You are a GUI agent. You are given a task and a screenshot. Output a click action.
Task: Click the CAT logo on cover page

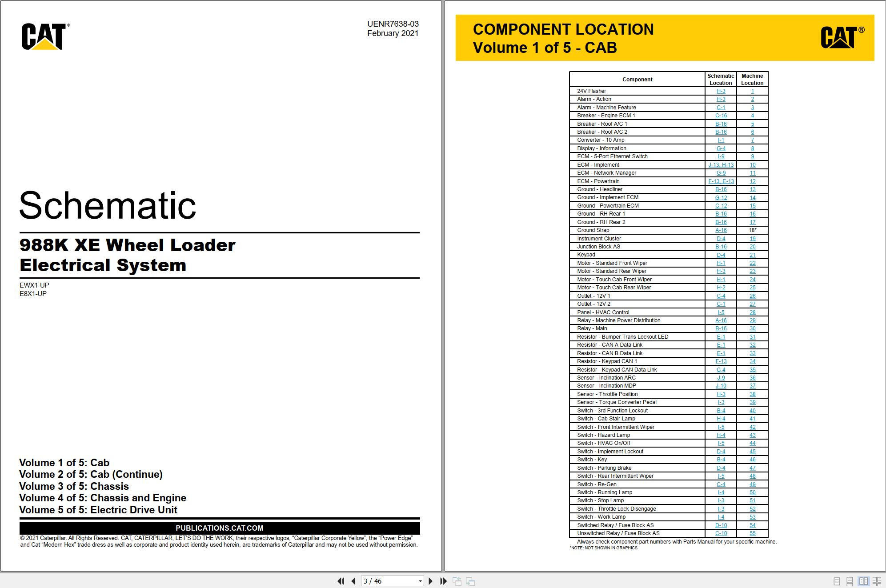pos(45,36)
